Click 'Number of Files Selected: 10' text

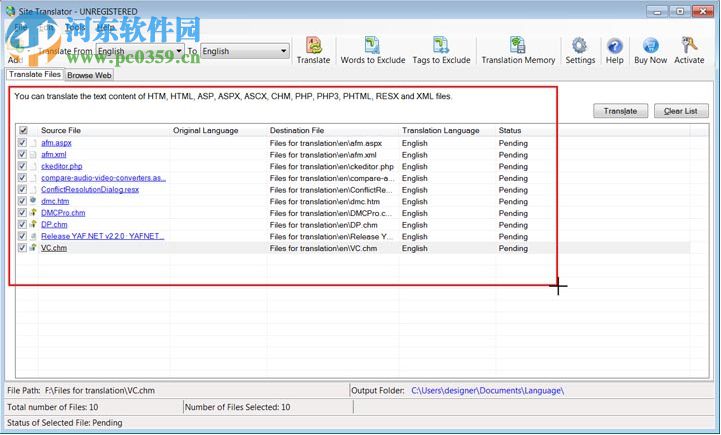(x=237, y=407)
